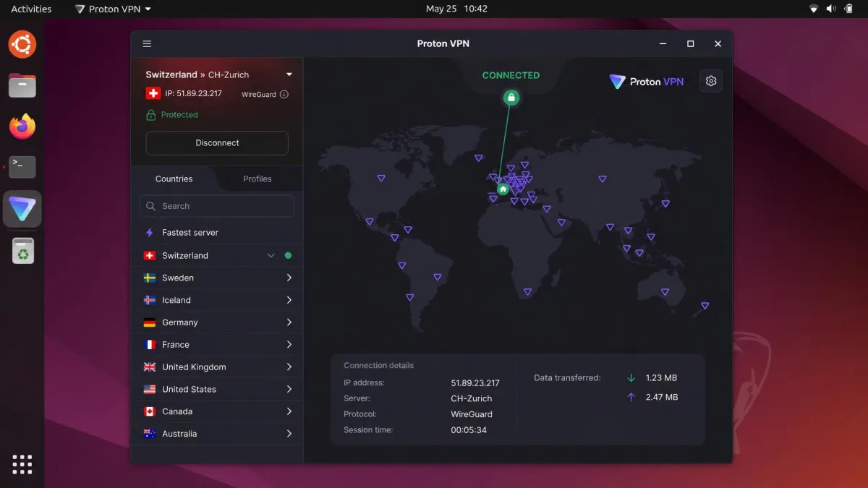Expand the Germany server list

[x=289, y=322]
